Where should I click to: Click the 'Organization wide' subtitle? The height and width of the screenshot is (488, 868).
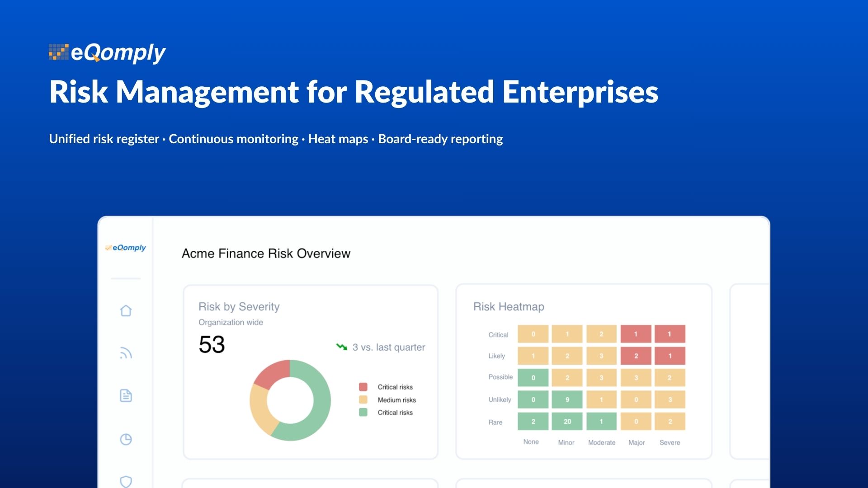point(231,322)
